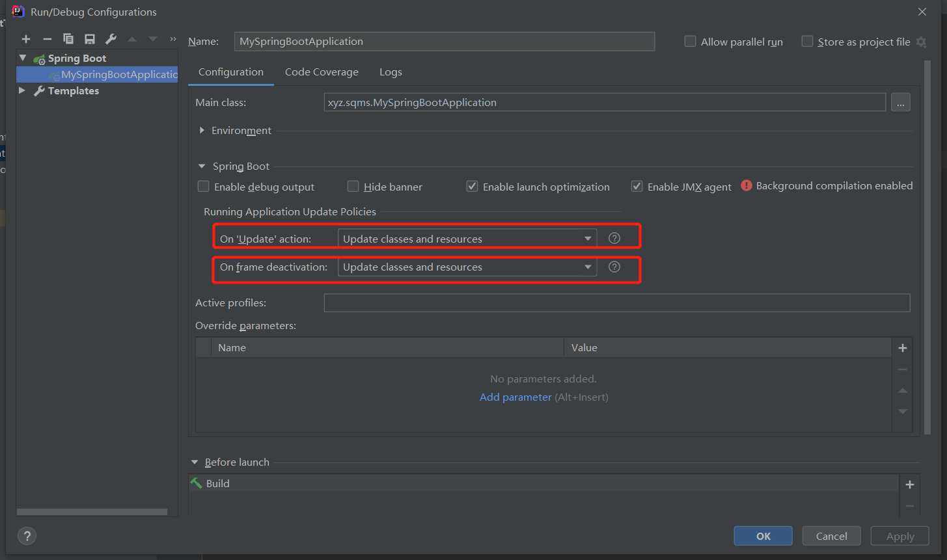
Task: Click the Value column header
Action: click(x=728, y=347)
